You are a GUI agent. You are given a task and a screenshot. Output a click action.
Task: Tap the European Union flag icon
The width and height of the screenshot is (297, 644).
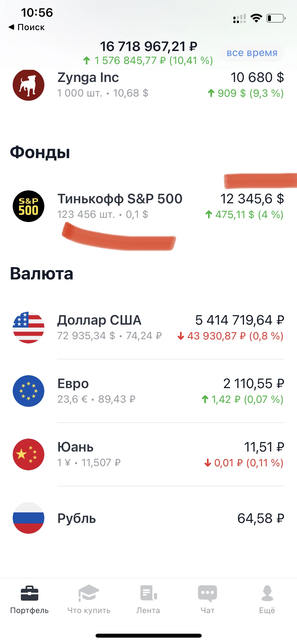click(x=29, y=391)
